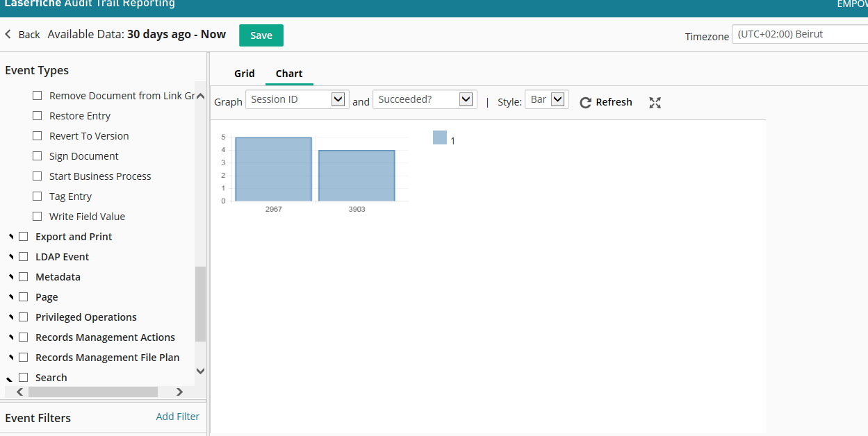Expand the Page tree node
Viewport: 868px width, 436px height.
pos(10,298)
